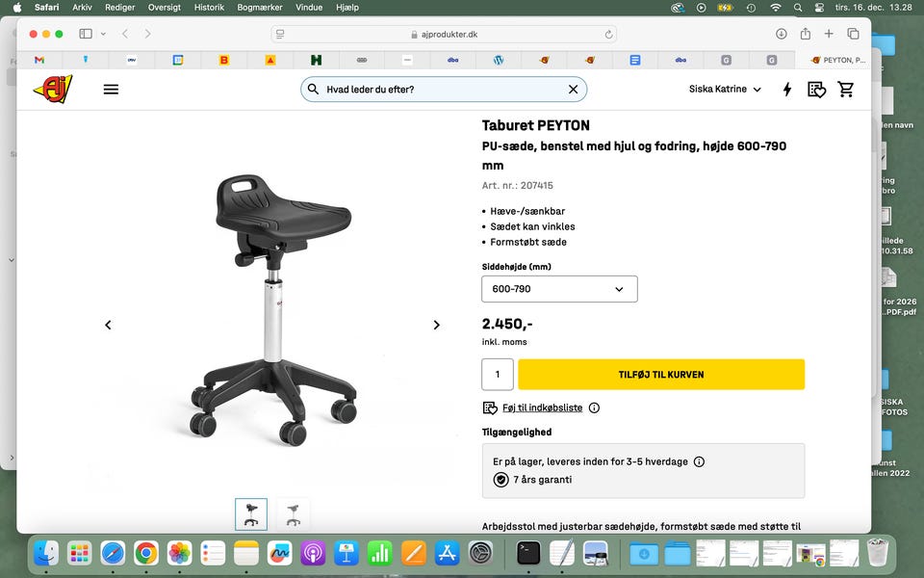The image size is (924, 578).
Task: Click the 7 års garanti checkmark badge
Action: point(500,480)
